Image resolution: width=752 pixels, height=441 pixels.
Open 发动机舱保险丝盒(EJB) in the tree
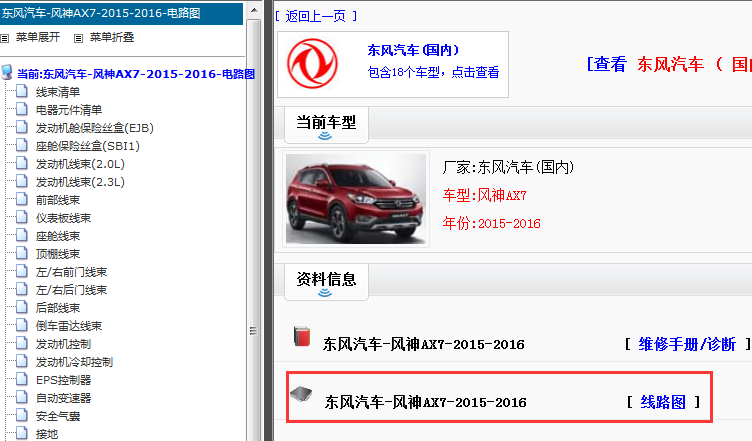click(94, 128)
